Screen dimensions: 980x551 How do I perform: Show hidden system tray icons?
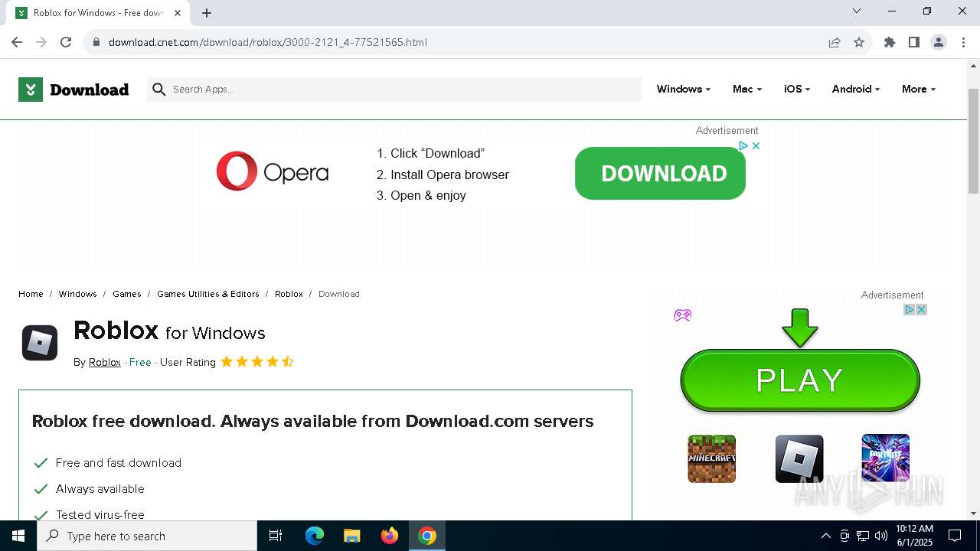point(825,536)
